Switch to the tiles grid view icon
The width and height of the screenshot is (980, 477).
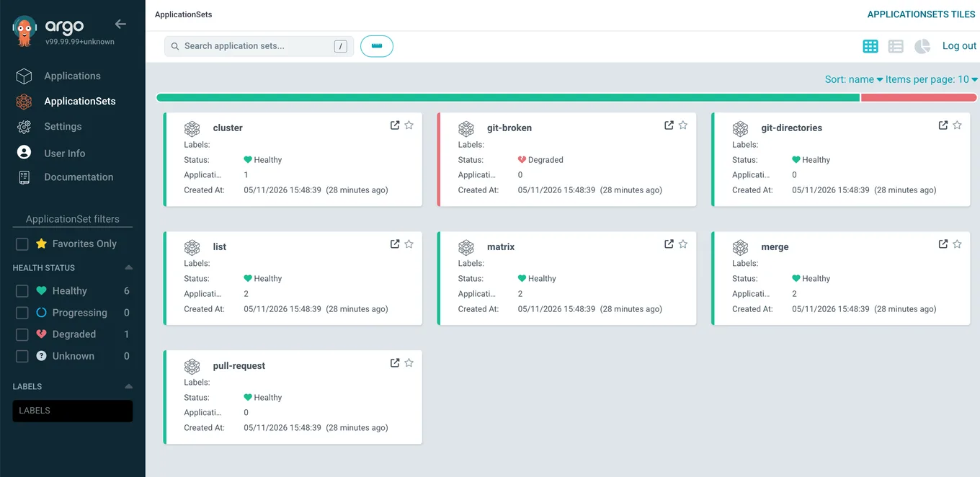[870, 46]
